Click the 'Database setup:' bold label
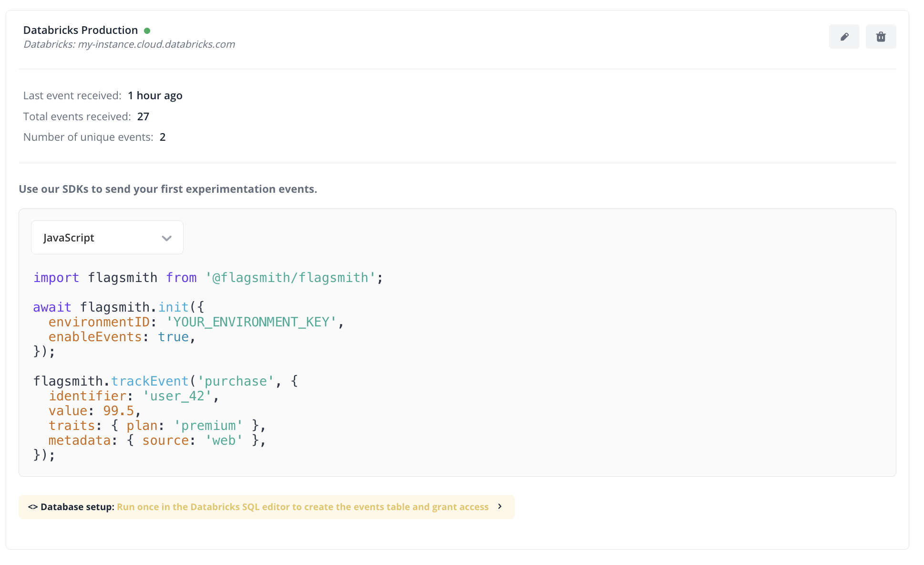This screenshot has width=924, height=565. coord(77,507)
